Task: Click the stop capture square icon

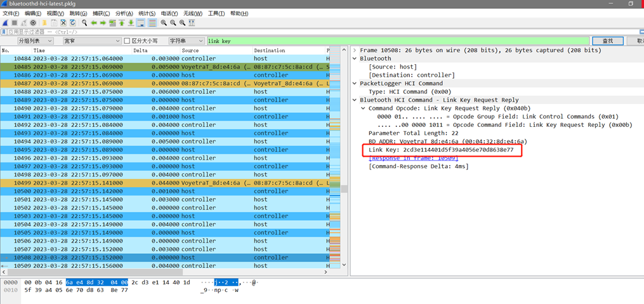Action: click(x=15, y=23)
